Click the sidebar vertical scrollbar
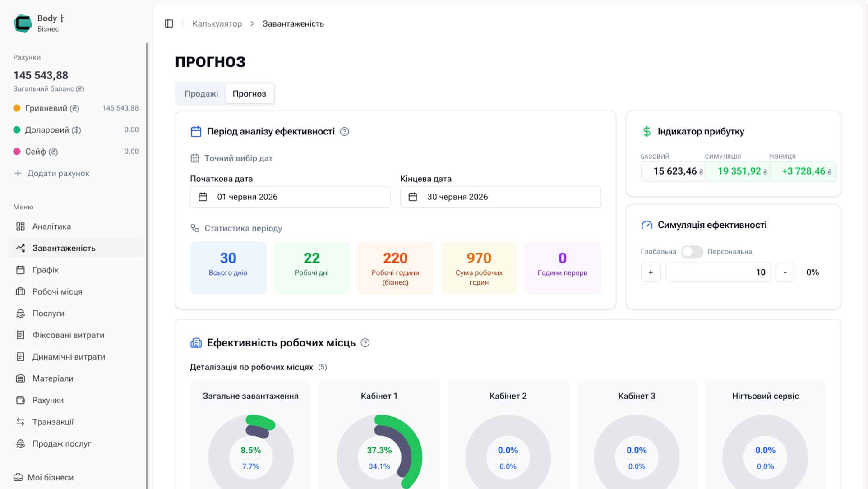 [147, 266]
